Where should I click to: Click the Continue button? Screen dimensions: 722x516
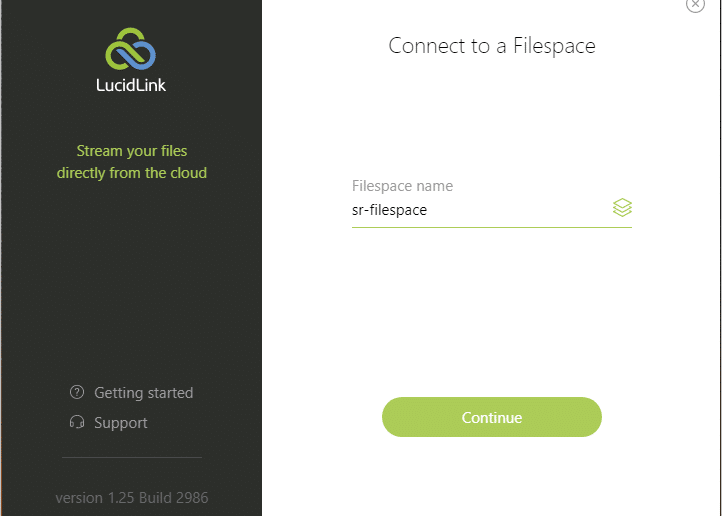coord(492,417)
